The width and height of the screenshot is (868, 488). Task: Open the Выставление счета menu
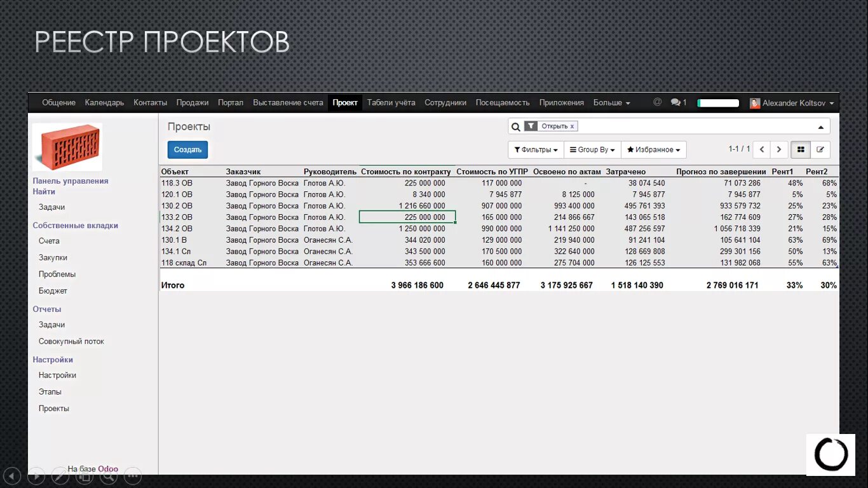[x=288, y=102]
